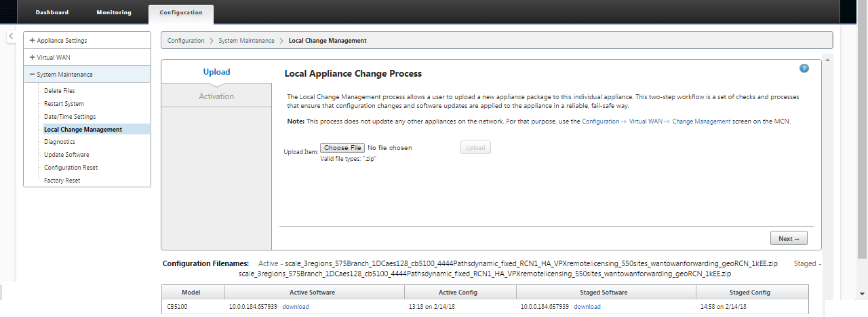This screenshot has height=317, width=868.
Task: Click the System Maintenance breadcrumb link
Action: 246,41
